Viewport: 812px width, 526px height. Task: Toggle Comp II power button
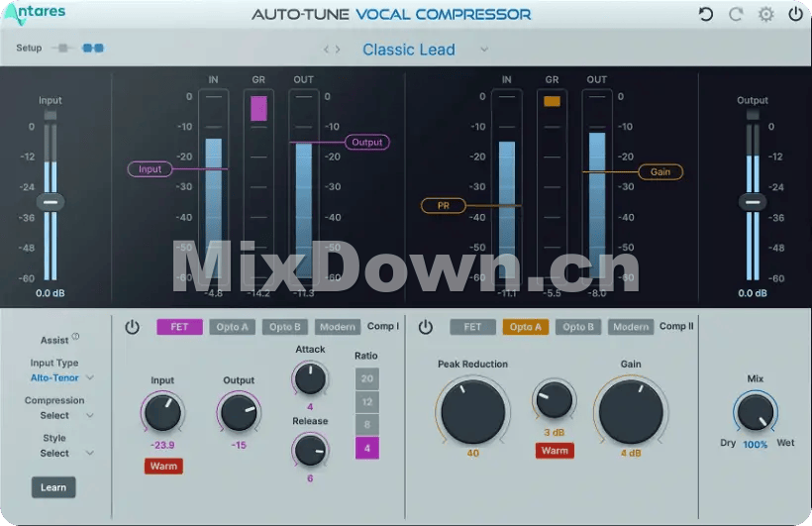tap(425, 327)
